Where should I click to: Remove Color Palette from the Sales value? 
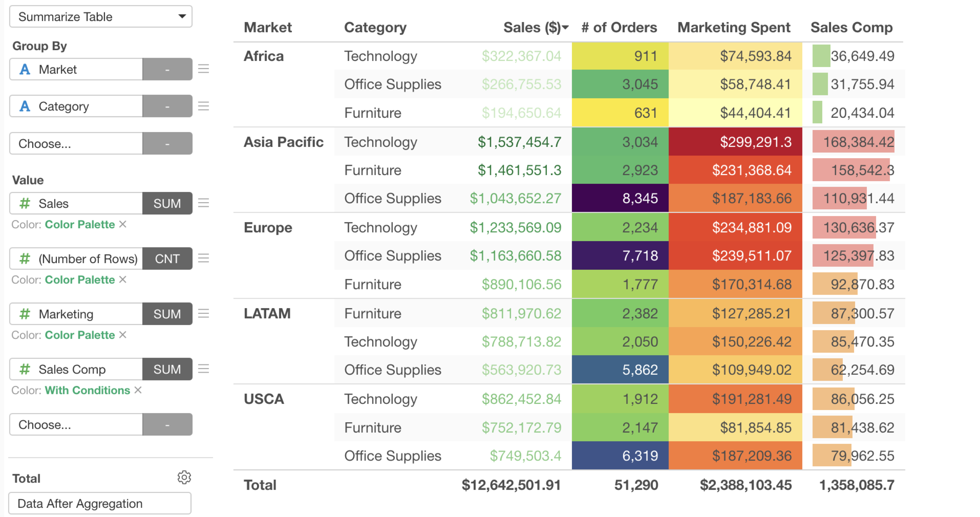(123, 224)
